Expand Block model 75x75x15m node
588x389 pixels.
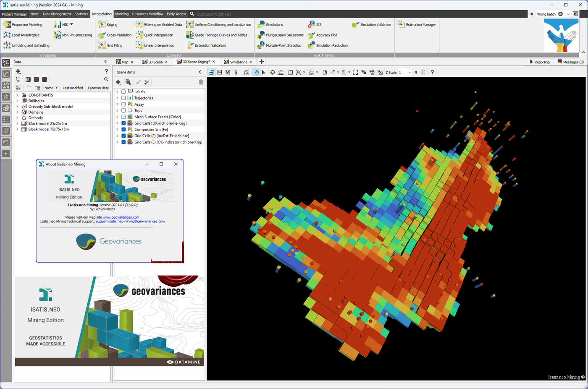(x=17, y=129)
